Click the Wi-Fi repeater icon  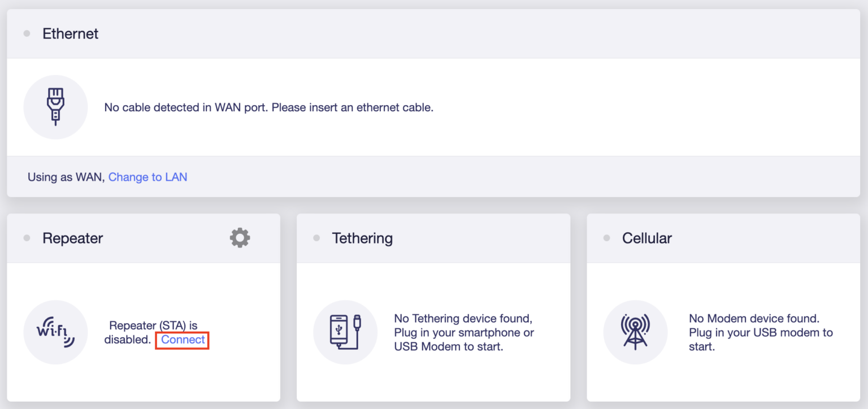[55, 332]
